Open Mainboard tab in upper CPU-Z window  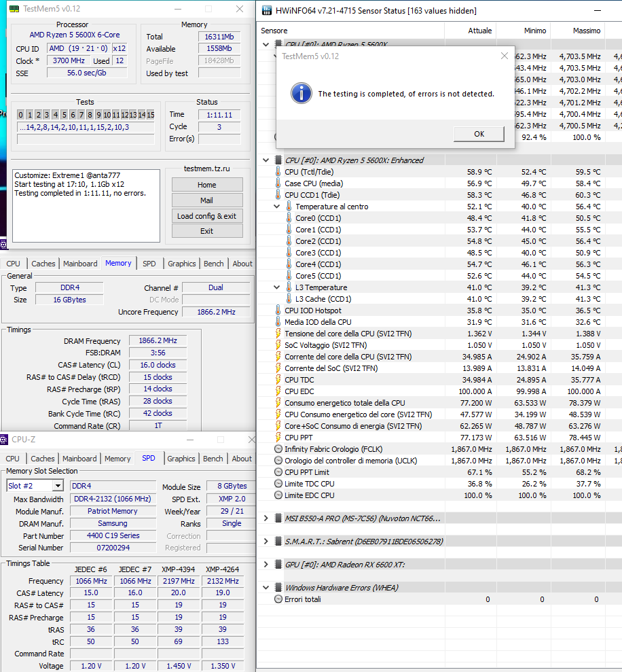tap(80, 264)
